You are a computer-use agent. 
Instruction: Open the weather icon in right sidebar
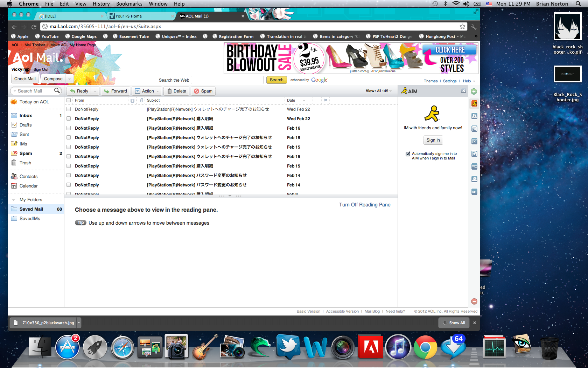[474, 179]
